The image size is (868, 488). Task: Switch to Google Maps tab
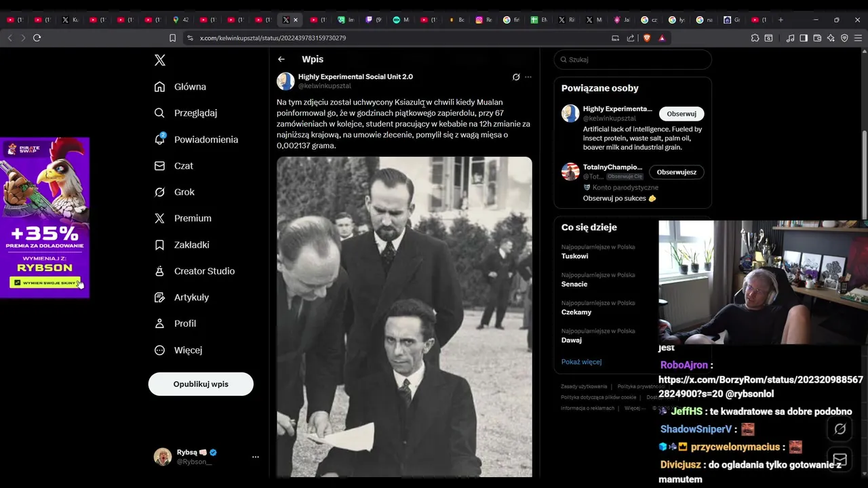pyautogui.click(x=180, y=20)
